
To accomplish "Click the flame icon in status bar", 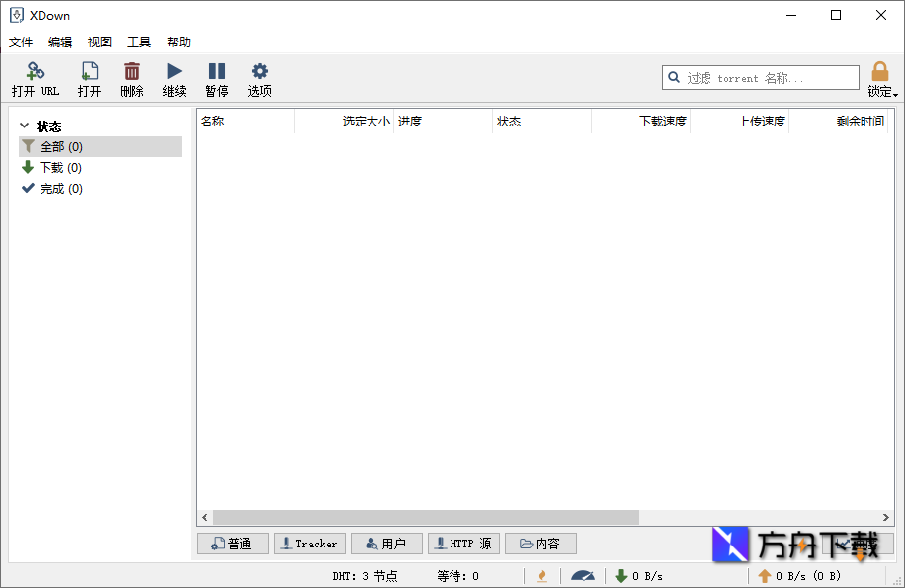I will [542, 575].
